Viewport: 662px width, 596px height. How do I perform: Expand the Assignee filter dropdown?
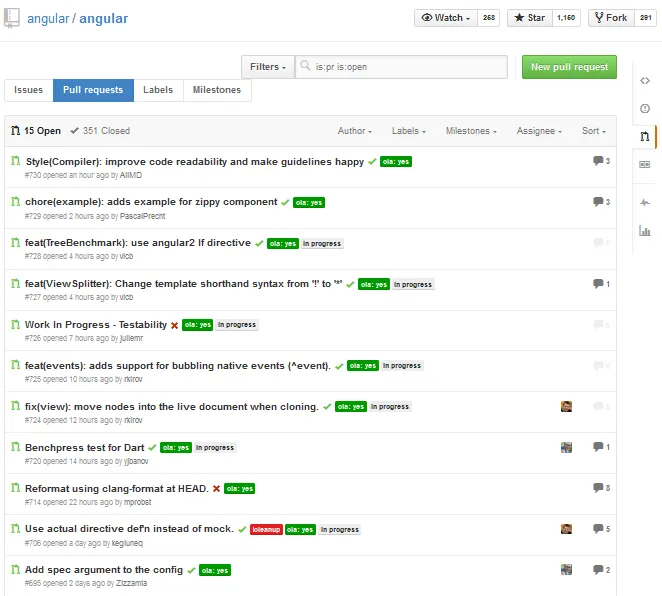click(x=539, y=131)
